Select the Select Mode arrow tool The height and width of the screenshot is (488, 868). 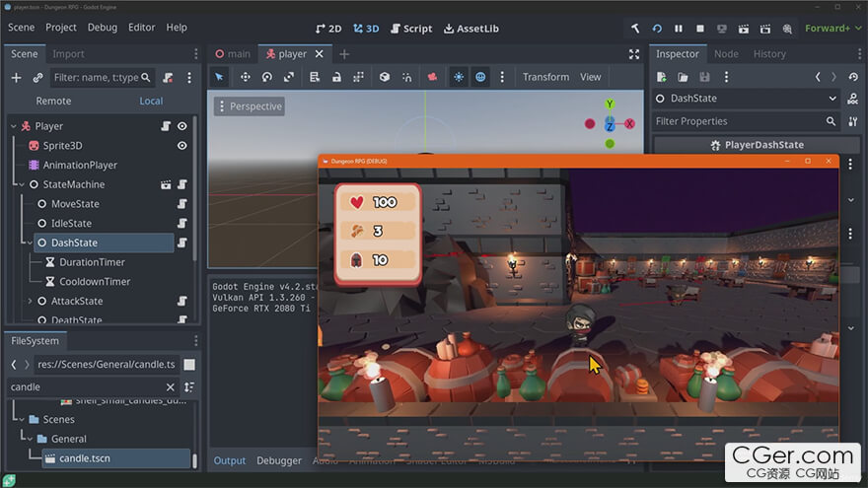[x=219, y=77]
